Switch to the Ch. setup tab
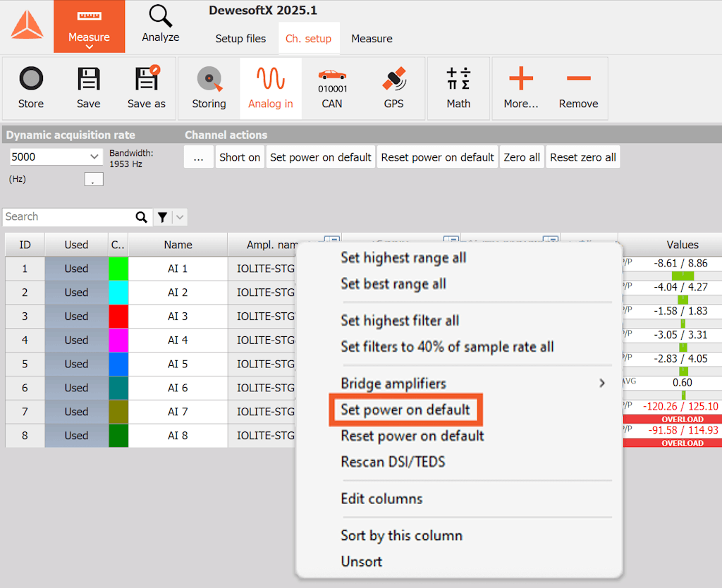Viewport: 722px width, 588px height. click(x=309, y=39)
